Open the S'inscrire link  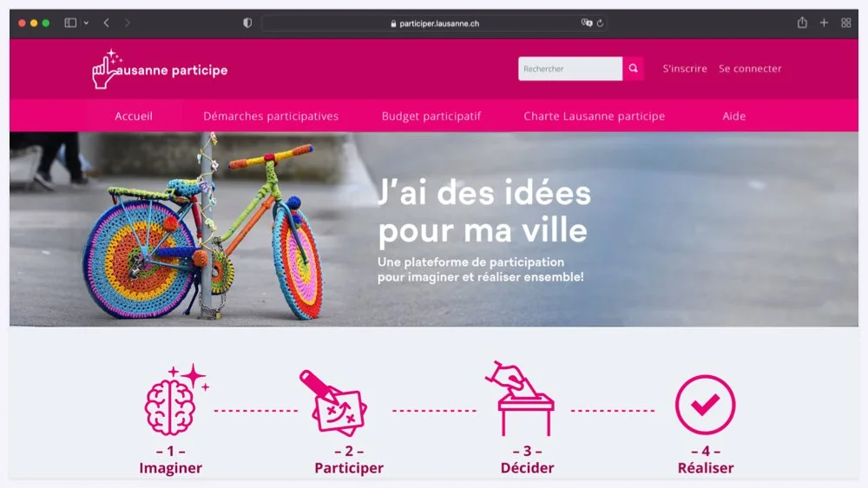[x=685, y=69]
